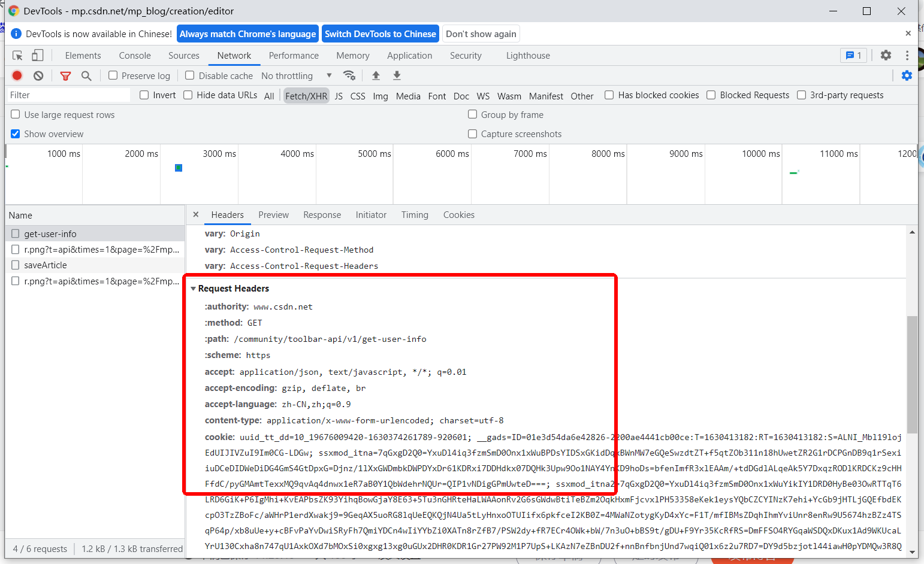Open the Console panel

tap(134, 55)
